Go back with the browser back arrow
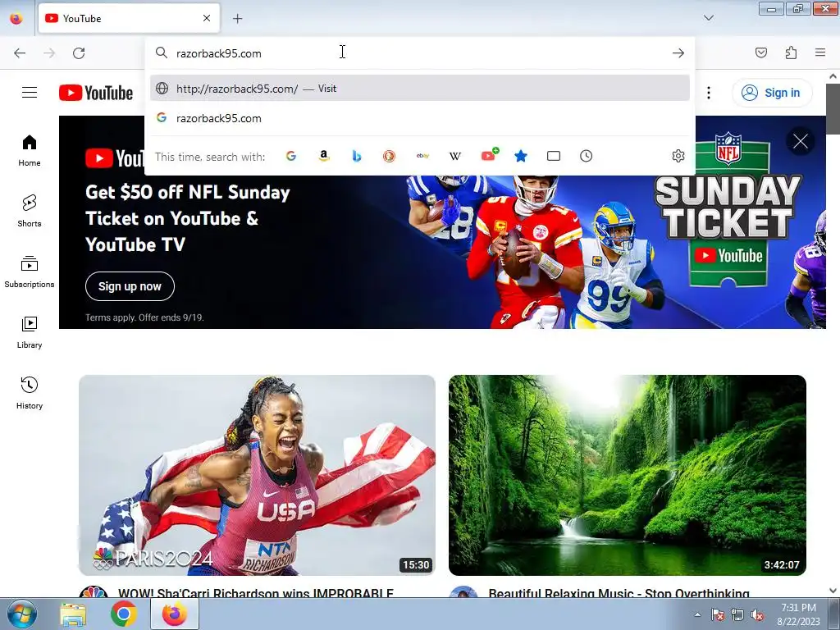This screenshot has width=840, height=630. click(20, 53)
